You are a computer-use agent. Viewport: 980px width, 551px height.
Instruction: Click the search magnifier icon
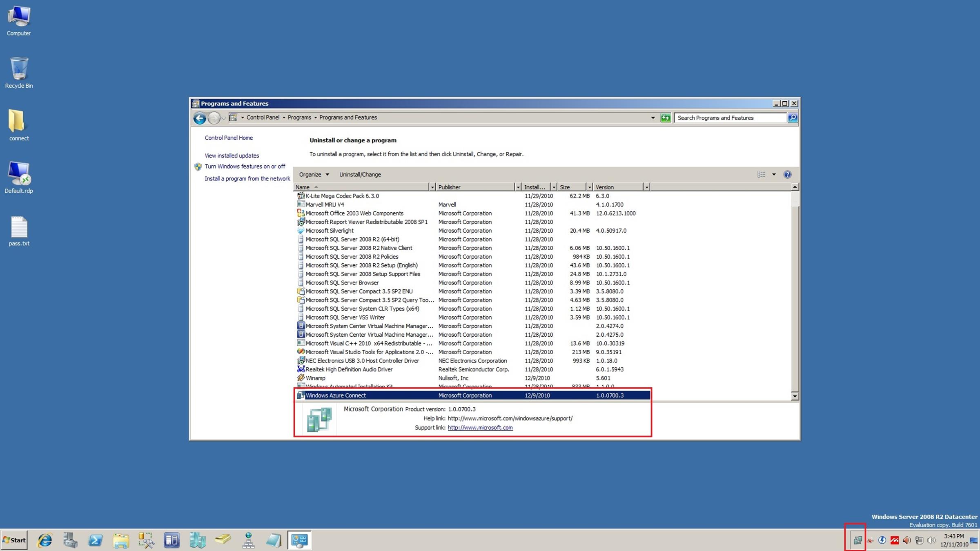793,118
